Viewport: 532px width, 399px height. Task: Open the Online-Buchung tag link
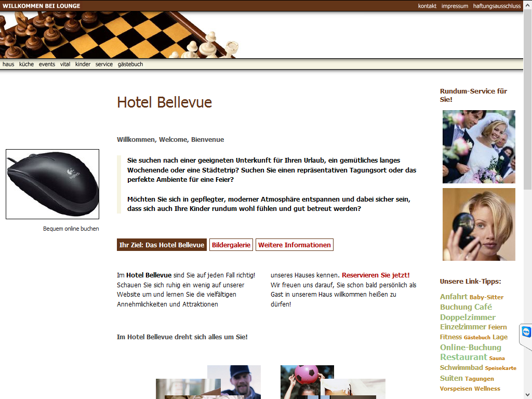click(x=470, y=348)
